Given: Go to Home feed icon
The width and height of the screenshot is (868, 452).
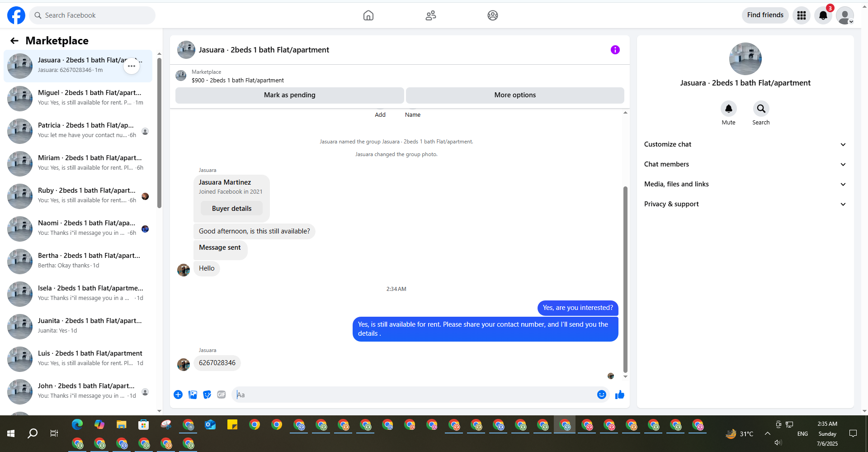Looking at the screenshot, I should 368,15.
